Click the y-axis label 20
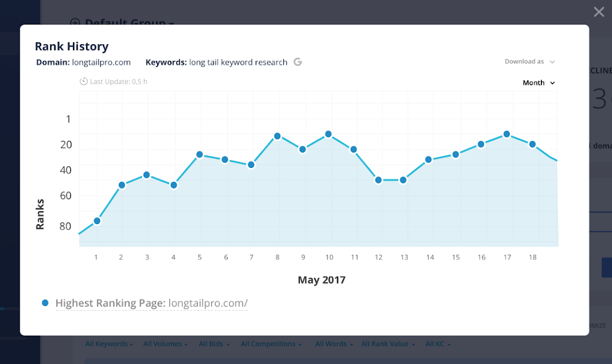The height and width of the screenshot is (364, 612). point(66,145)
